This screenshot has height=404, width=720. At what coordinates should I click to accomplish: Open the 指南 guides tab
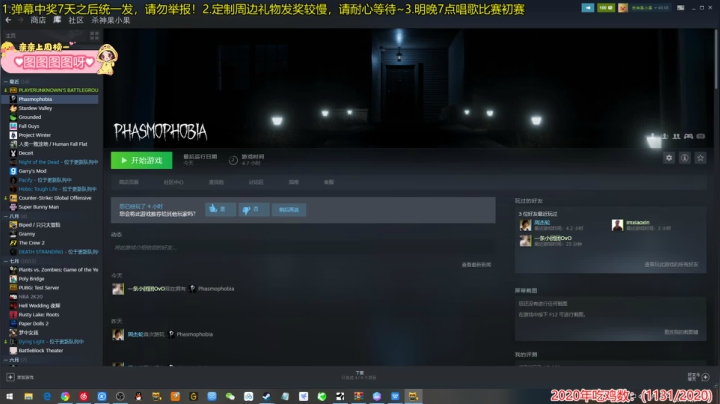coord(294,182)
